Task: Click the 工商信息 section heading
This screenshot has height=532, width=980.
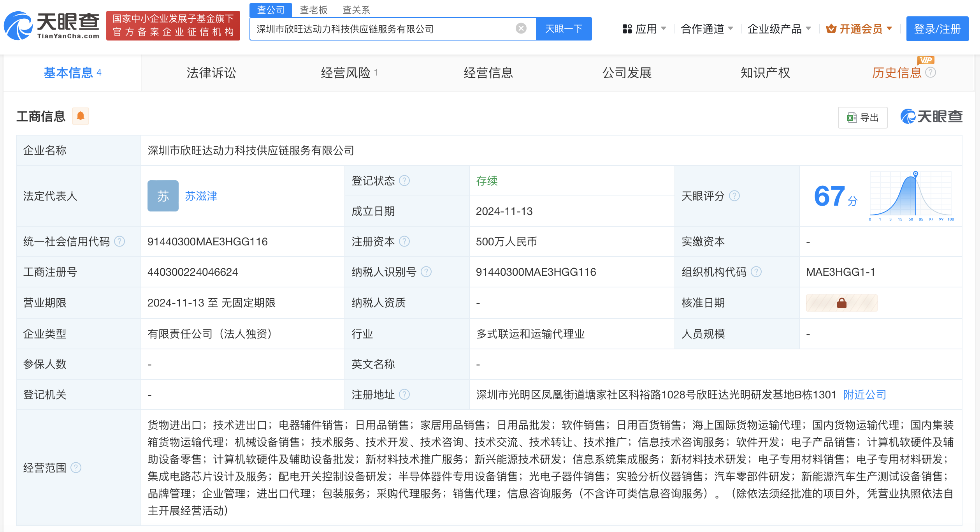Action: [x=41, y=116]
